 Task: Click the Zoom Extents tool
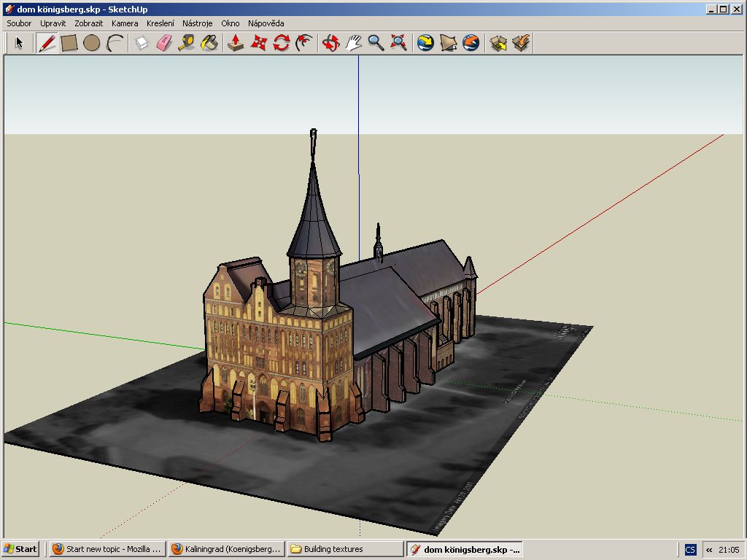[x=398, y=43]
